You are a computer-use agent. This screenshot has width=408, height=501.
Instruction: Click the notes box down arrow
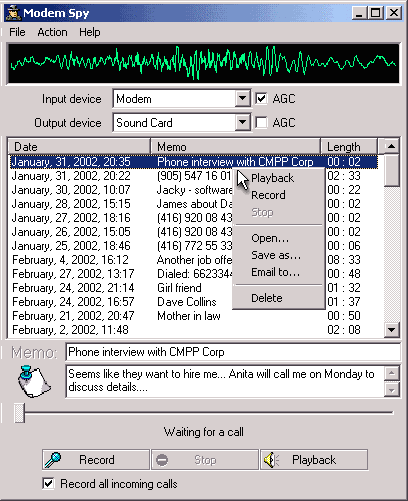392,390
